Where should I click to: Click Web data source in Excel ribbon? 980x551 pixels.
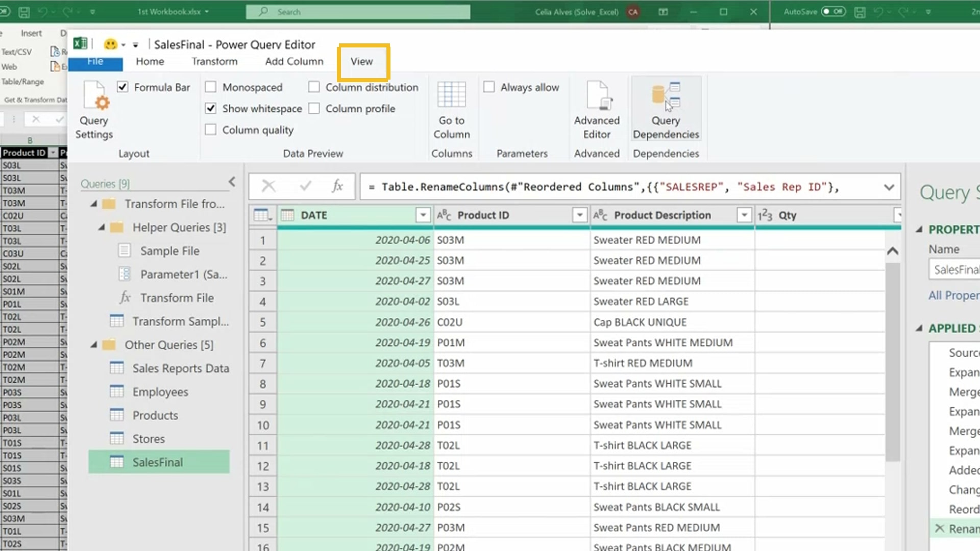pos(9,67)
